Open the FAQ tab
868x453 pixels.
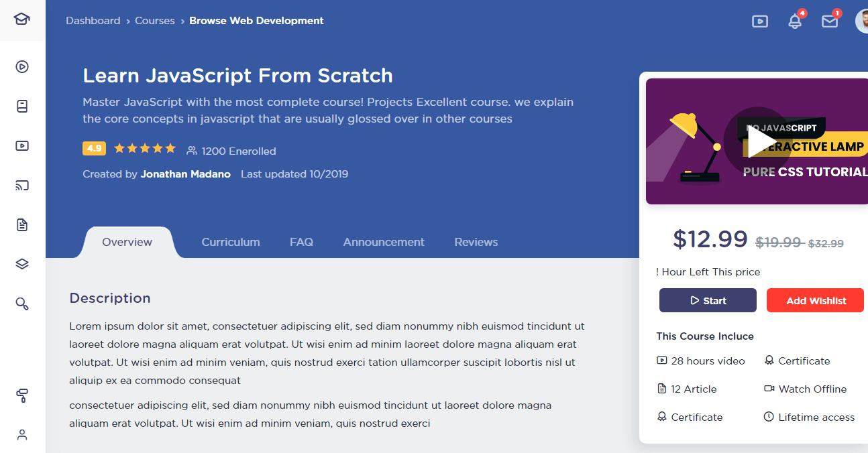(x=301, y=242)
